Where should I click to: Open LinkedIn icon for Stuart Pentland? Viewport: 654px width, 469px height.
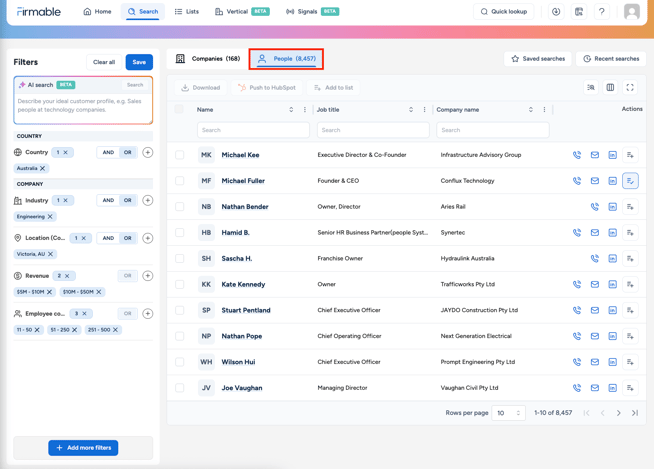[x=612, y=310]
